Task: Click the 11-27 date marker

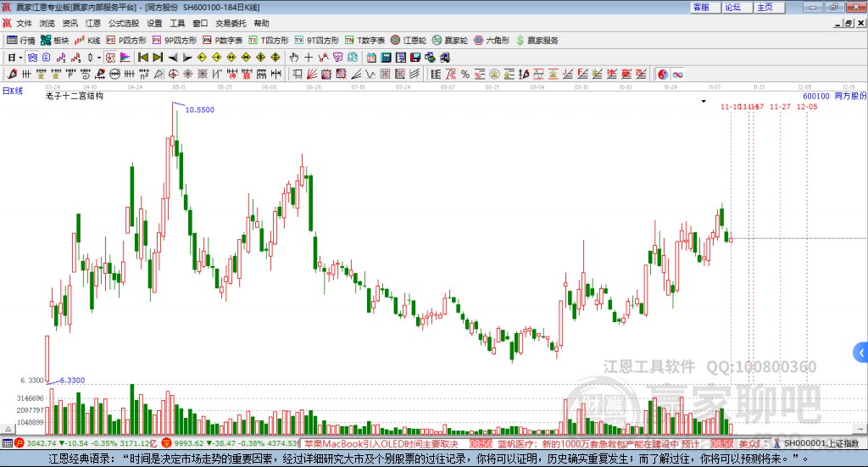Action: (780, 107)
